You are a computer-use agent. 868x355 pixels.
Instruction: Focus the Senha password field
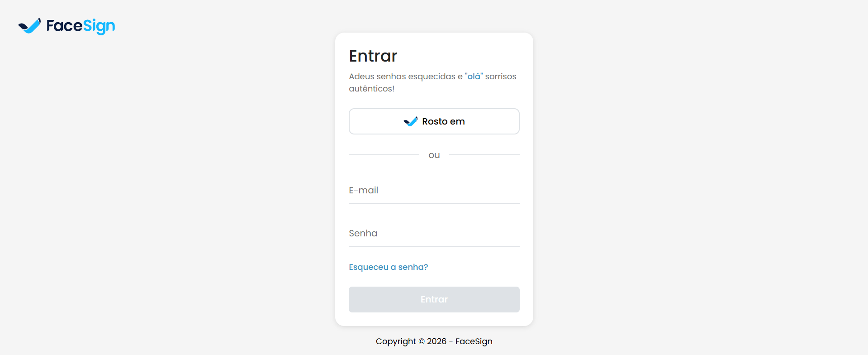pos(434,234)
